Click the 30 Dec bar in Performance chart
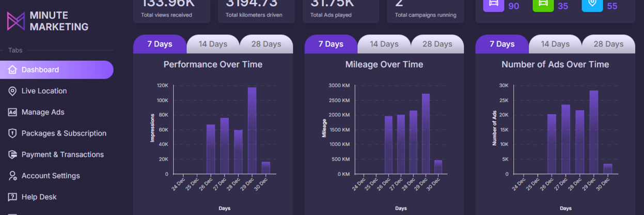 (265, 168)
